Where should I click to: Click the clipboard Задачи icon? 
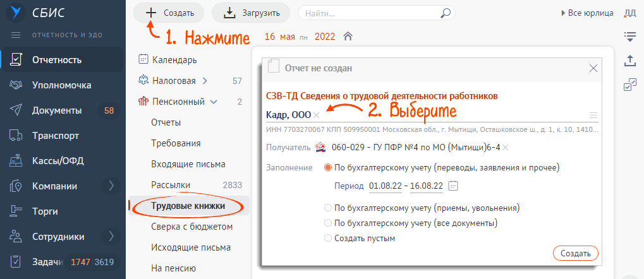coord(16,262)
